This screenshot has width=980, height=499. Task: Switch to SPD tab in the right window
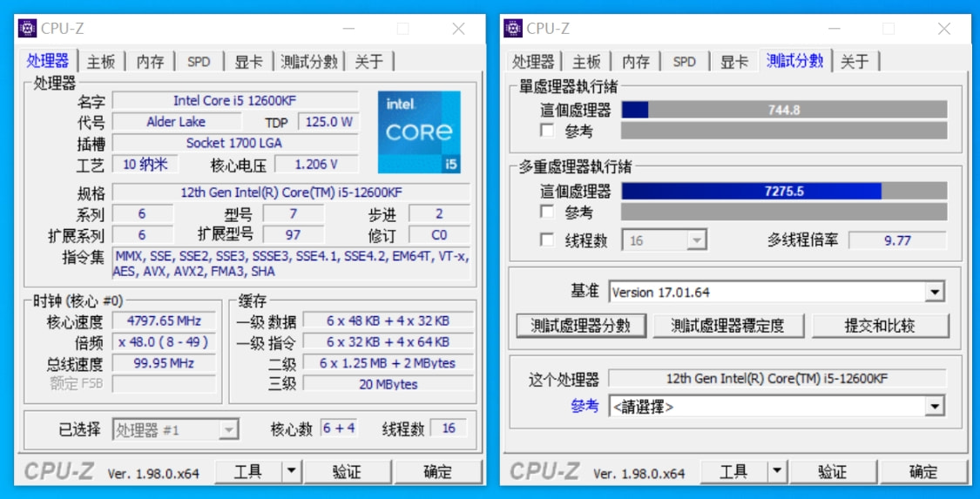[685, 61]
